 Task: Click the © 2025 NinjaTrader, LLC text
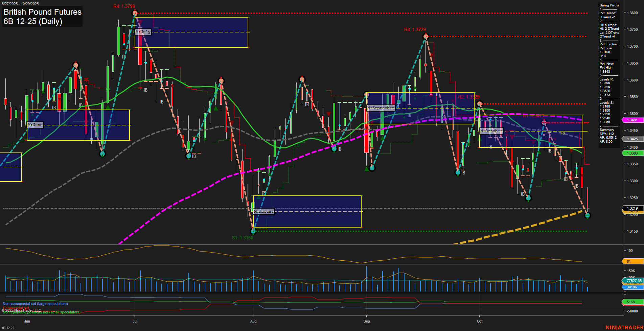point(22,310)
